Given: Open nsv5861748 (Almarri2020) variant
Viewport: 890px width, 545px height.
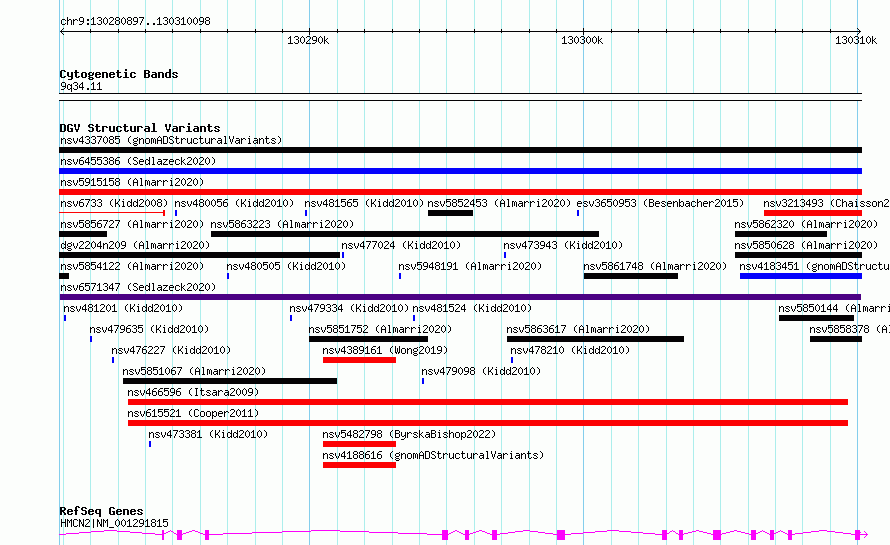Looking at the screenshot, I should click(655, 266).
